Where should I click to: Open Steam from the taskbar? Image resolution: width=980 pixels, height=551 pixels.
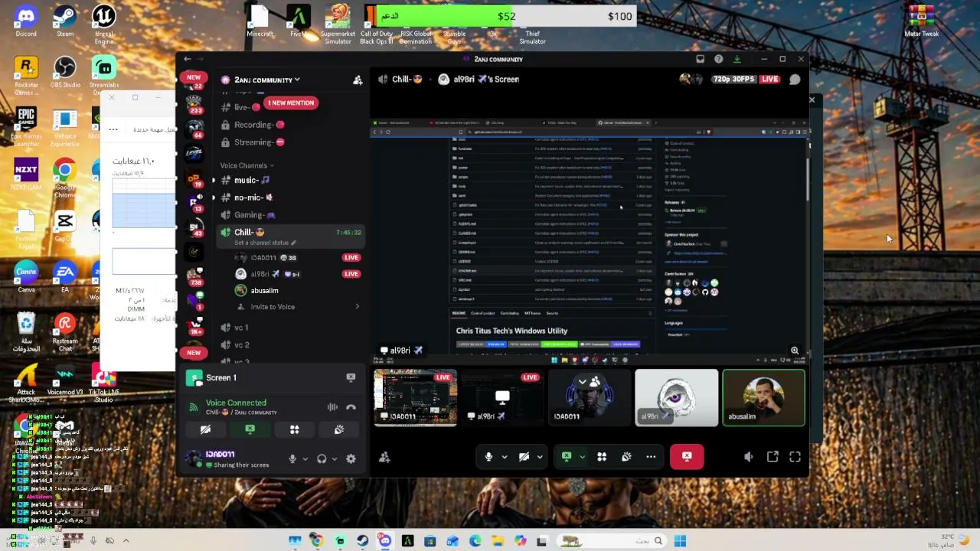tap(362, 541)
